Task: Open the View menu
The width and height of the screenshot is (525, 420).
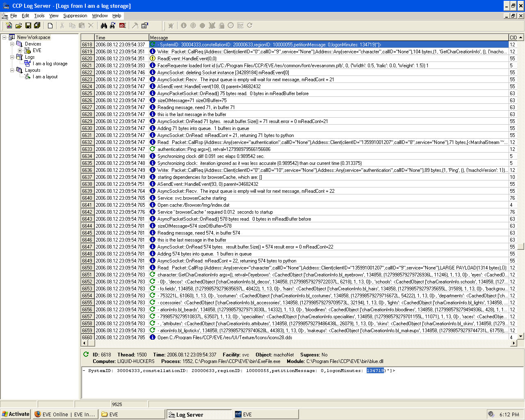Action: pyautogui.click(x=54, y=16)
